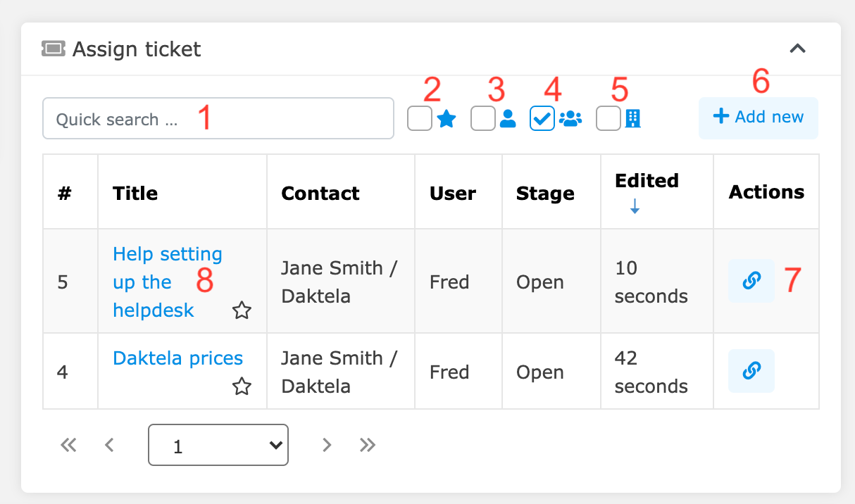
Task: Open the page number dropdown
Action: (218, 444)
